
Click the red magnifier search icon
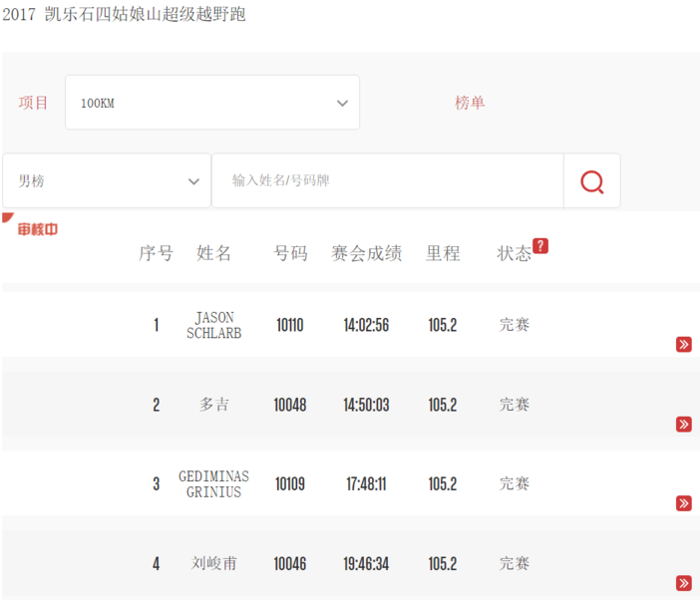pyautogui.click(x=591, y=181)
